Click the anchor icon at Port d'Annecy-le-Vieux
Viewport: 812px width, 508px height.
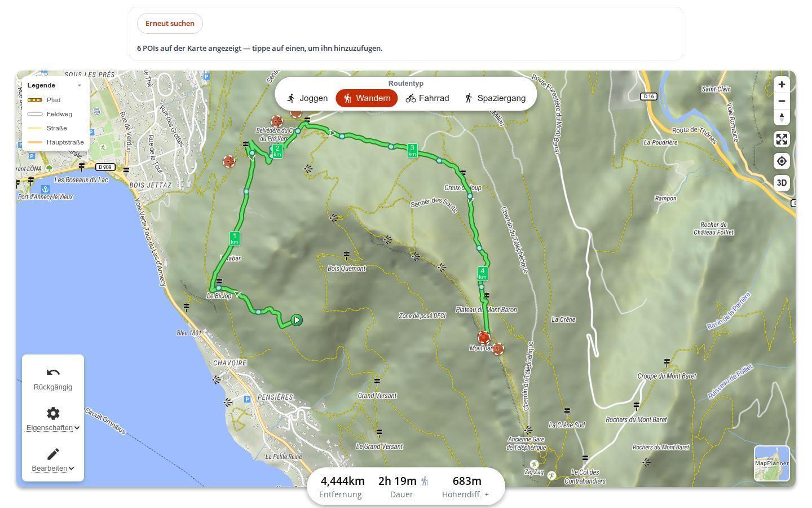45,189
